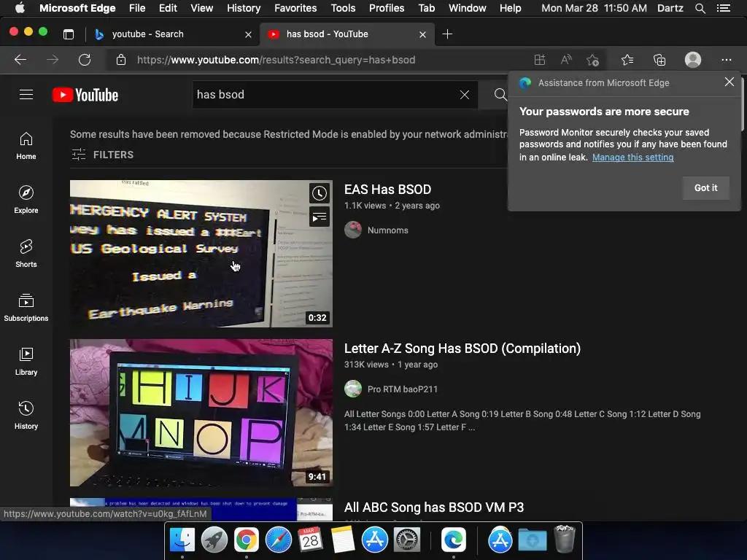The width and height of the screenshot is (747, 560).
Task: Open 'All ABC Song has BSOD VM P3' title
Action: (434, 507)
